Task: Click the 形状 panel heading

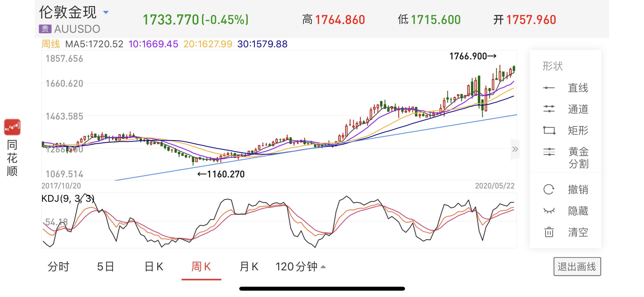Action: coord(553,66)
